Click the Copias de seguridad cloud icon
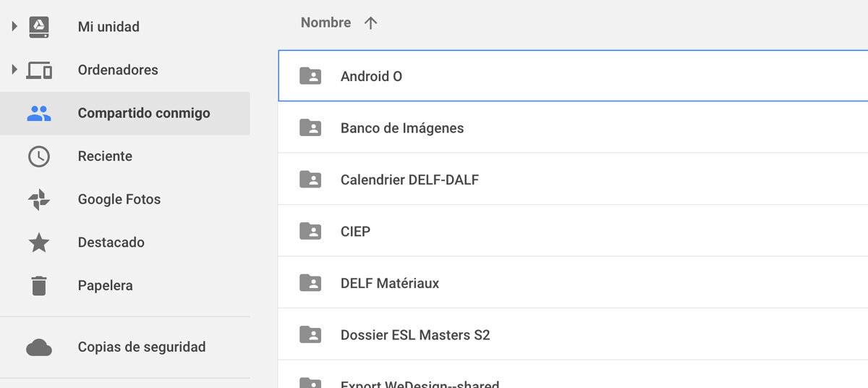Screen dimensions: 868x388 39,347
